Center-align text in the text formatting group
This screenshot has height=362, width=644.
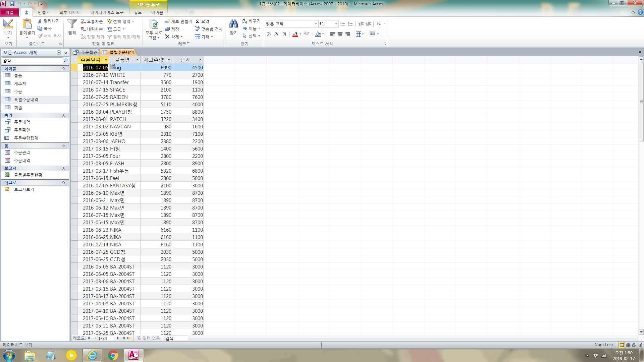[x=340, y=34]
